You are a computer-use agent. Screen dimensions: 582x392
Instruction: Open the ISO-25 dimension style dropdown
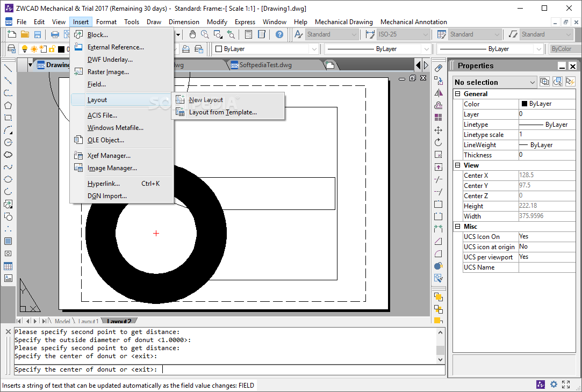coord(403,34)
